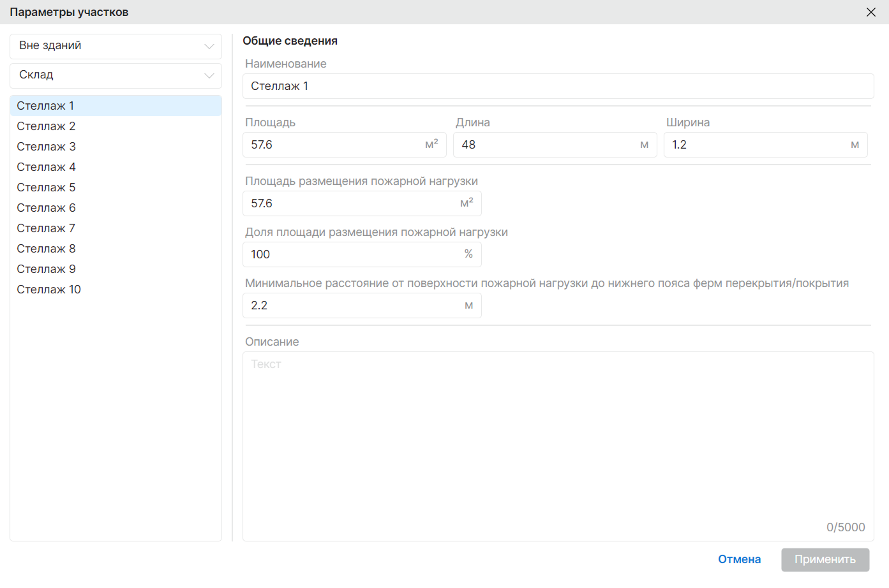Select Стеллаж 1 in the list
889x588 pixels.
(116, 106)
